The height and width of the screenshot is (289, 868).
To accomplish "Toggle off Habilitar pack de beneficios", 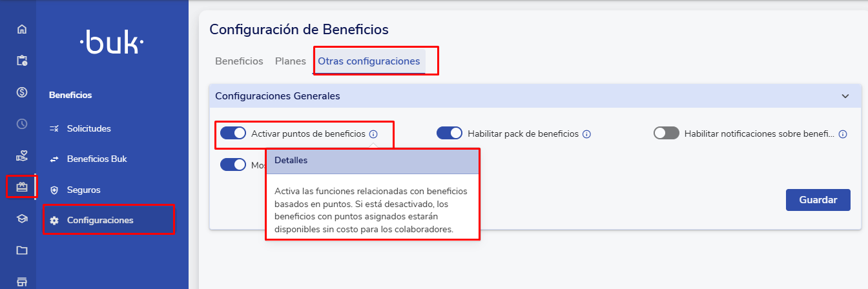I will click(x=449, y=134).
